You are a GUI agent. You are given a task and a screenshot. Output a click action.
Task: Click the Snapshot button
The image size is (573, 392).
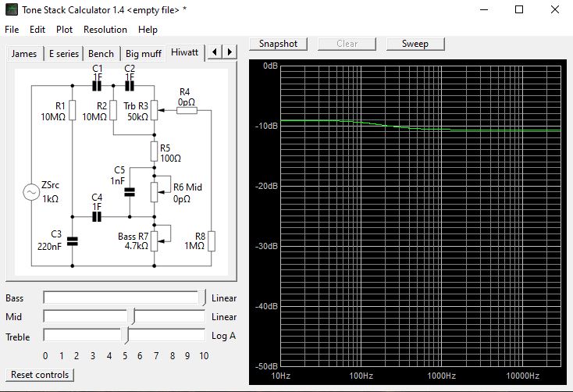[278, 44]
